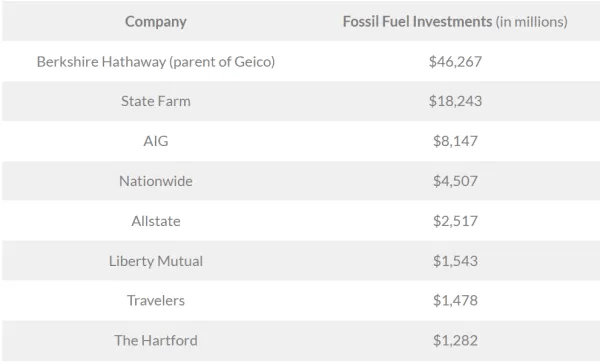Click the Fossil Fuel Investments column header
This screenshot has width=600, height=363.
coord(455,21)
